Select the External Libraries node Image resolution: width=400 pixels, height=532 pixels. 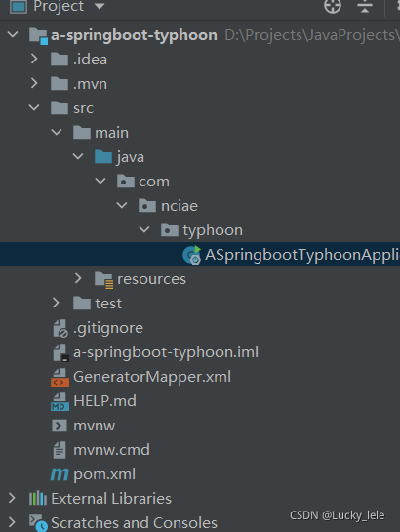pos(111,499)
